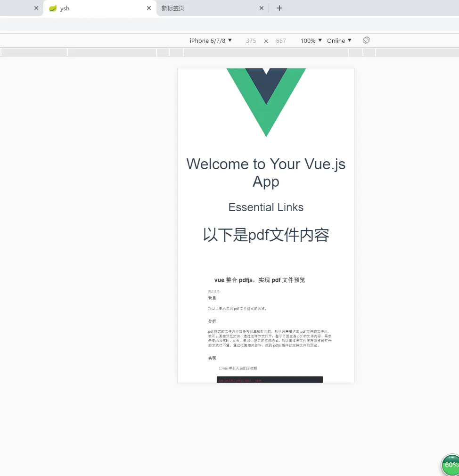This screenshot has height=476, width=459.
Task: Switch to the ysh tab
Action: [99, 8]
